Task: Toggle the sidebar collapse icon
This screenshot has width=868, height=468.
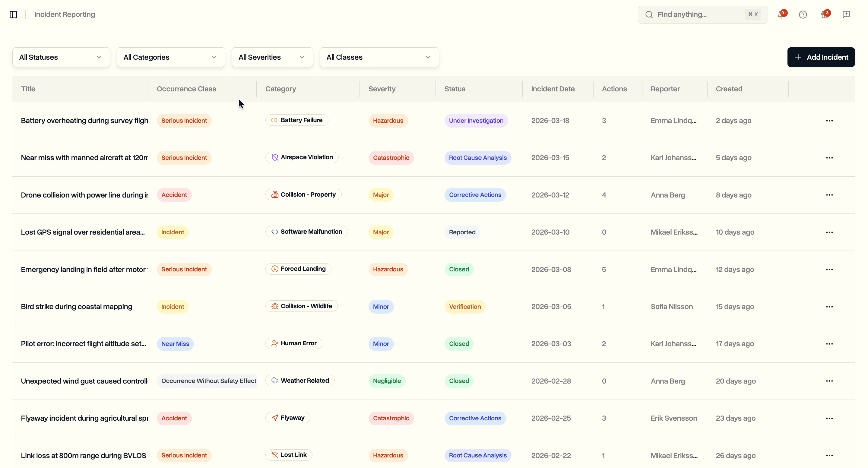Action: (14, 14)
